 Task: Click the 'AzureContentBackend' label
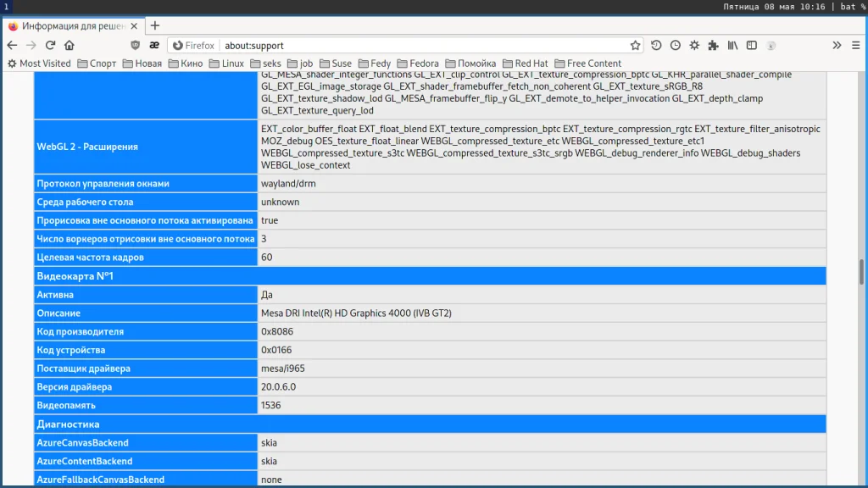click(84, 461)
